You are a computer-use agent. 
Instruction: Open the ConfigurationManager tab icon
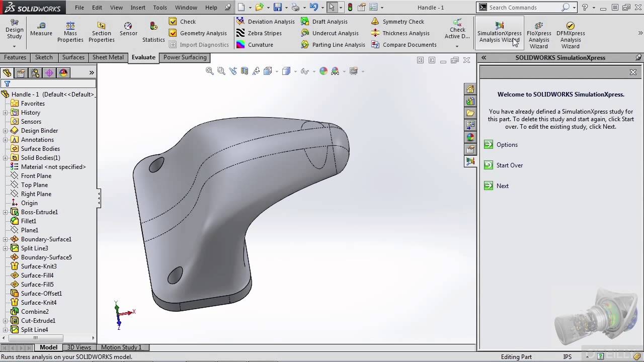point(35,73)
